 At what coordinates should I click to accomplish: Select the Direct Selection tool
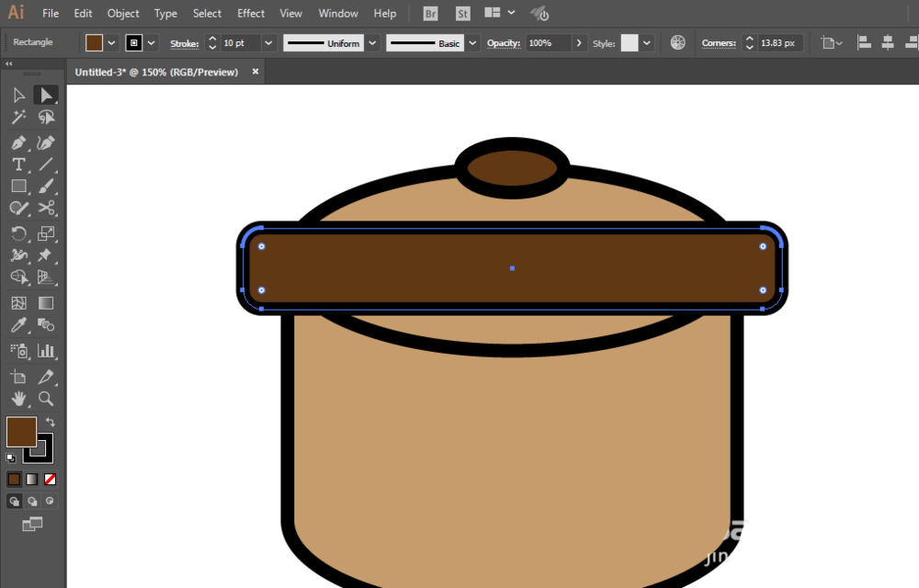[x=46, y=96]
